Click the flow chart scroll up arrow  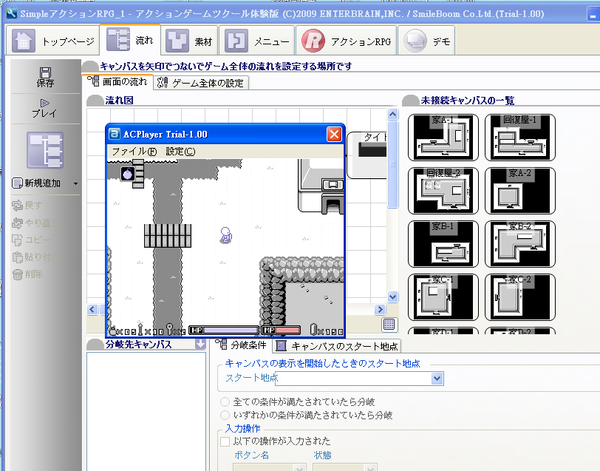(x=393, y=114)
